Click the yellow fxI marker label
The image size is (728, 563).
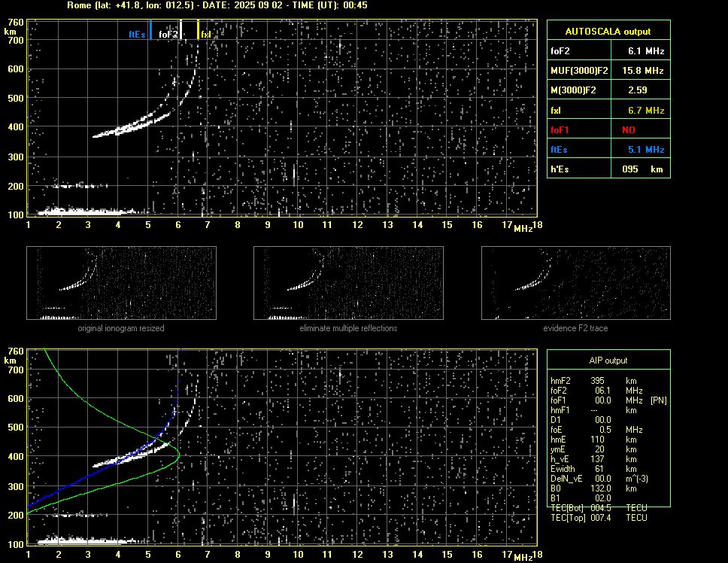coord(205,35)
